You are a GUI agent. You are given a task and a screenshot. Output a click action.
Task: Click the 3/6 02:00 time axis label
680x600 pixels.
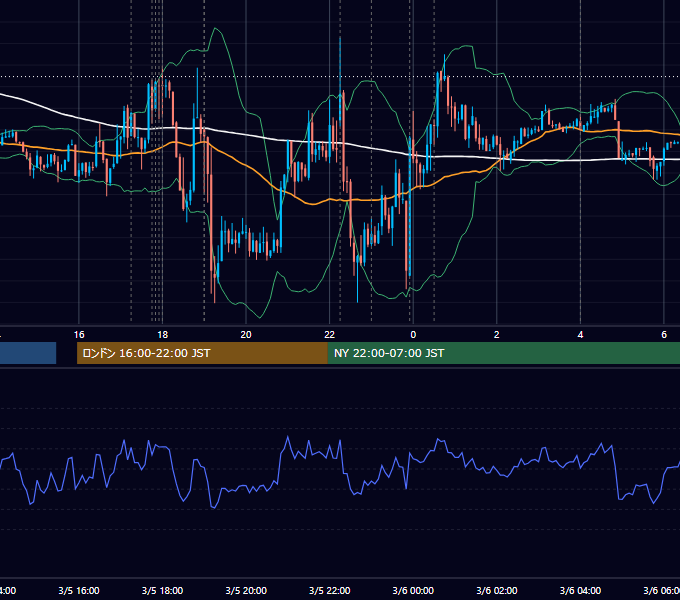pos(497,590)
